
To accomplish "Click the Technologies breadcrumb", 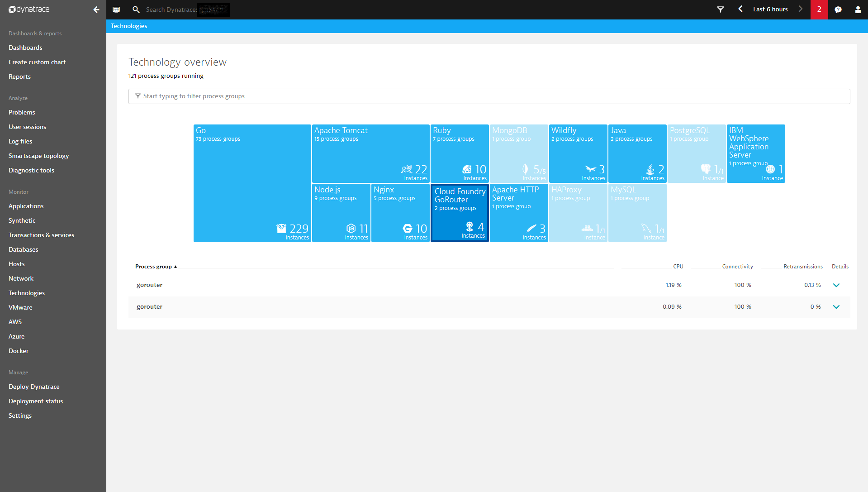I will point(129,26).
